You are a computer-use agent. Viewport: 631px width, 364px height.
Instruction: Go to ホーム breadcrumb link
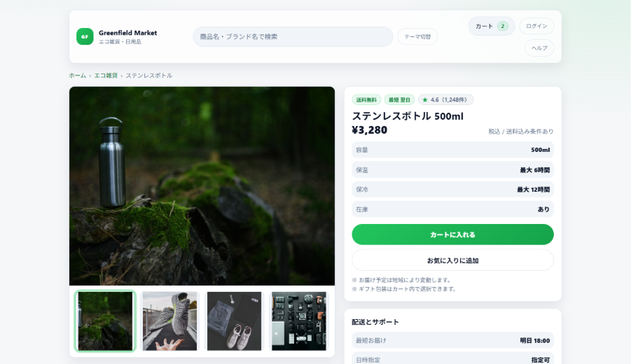pyautogui.click(x=77, y=76)
